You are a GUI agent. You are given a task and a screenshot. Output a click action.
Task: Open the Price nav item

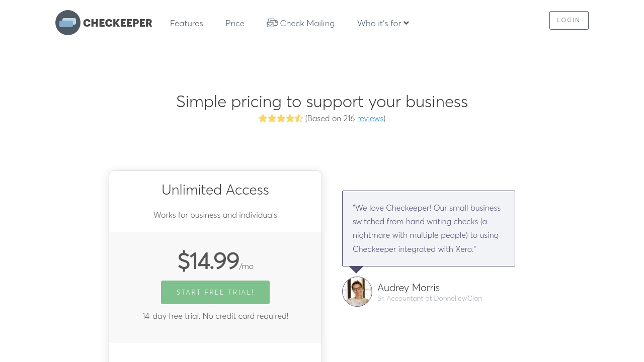(x=235, y=23)
